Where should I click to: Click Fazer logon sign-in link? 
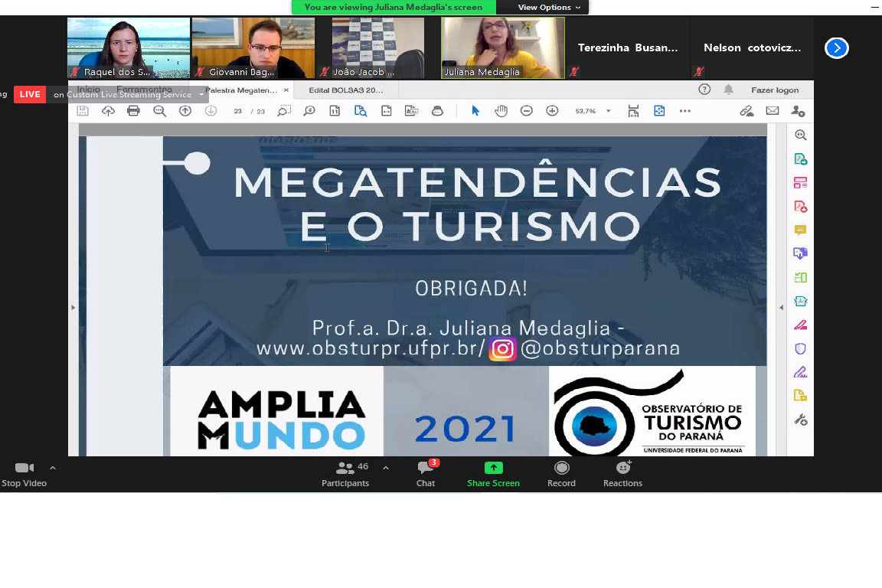point(774,90)
